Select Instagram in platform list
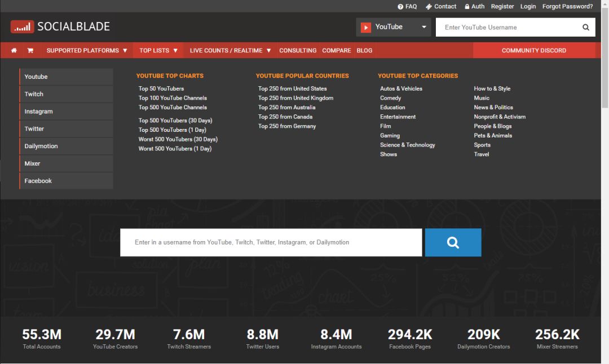The height and width of the screenshot is (364, 609). coord(67,112)
